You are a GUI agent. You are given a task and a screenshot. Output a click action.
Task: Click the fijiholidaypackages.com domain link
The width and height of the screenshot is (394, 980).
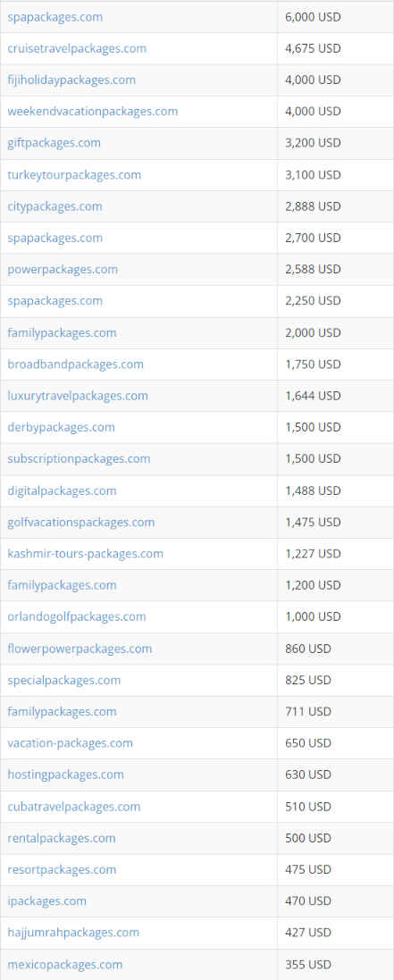71,80
